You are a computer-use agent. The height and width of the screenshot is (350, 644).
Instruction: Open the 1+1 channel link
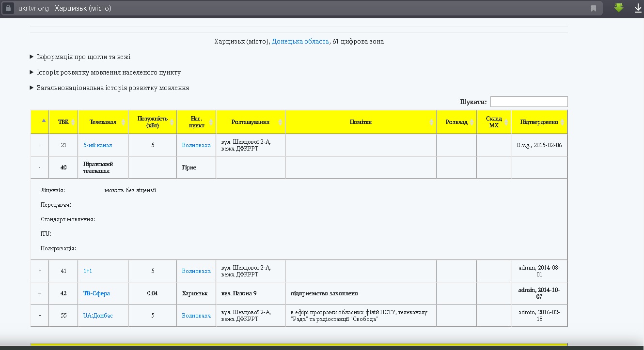tap(88, 271)
